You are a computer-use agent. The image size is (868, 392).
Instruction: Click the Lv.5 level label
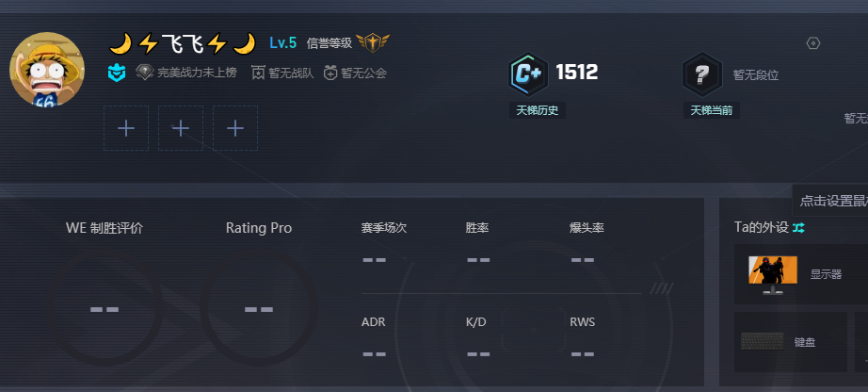coord(282,42)
